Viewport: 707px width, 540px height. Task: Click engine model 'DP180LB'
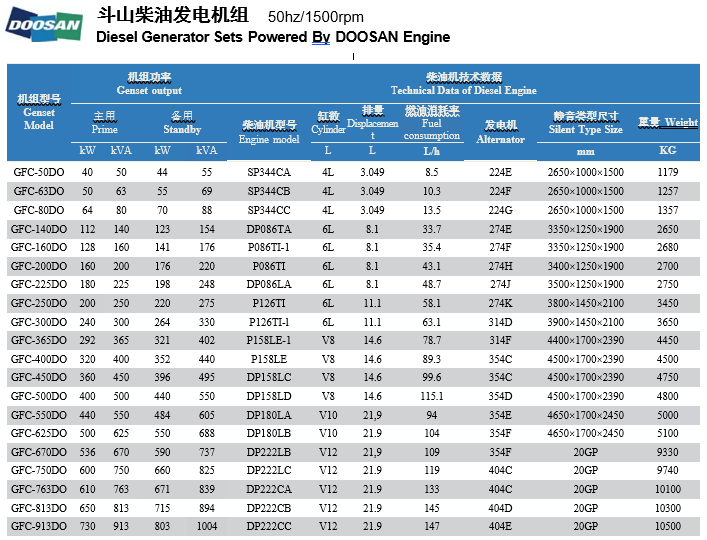point(269,433)
